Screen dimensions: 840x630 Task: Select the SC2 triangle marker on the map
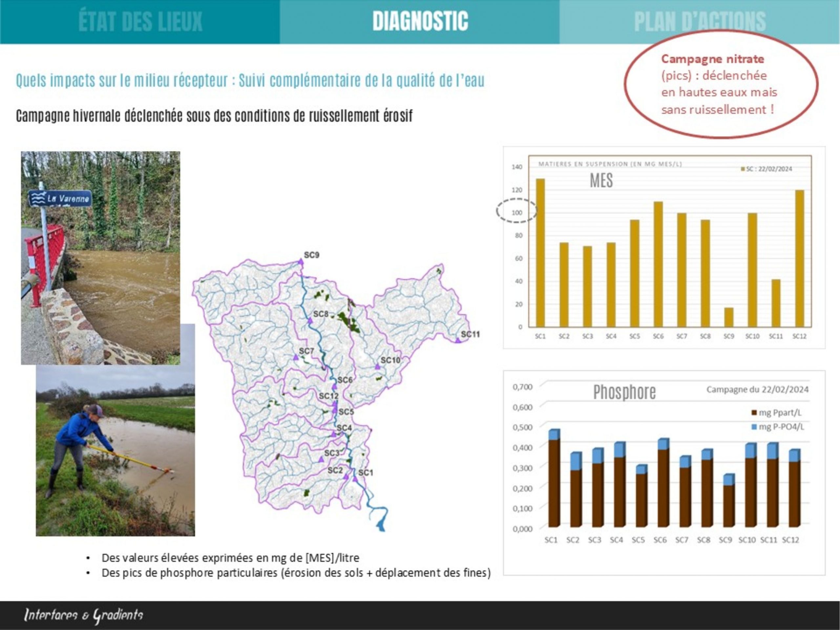(x=346, y=476)
